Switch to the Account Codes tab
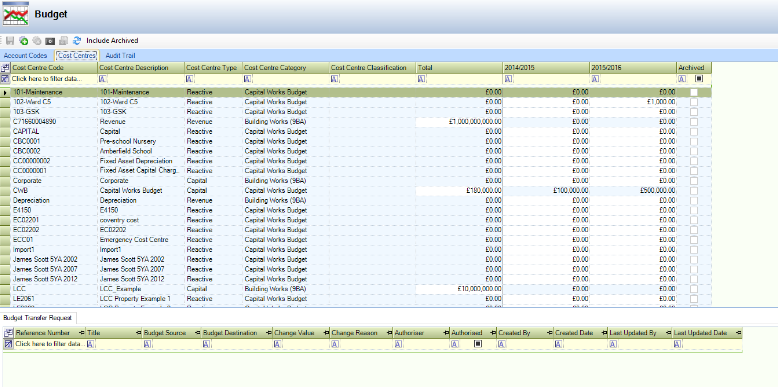 pos(25,56)
